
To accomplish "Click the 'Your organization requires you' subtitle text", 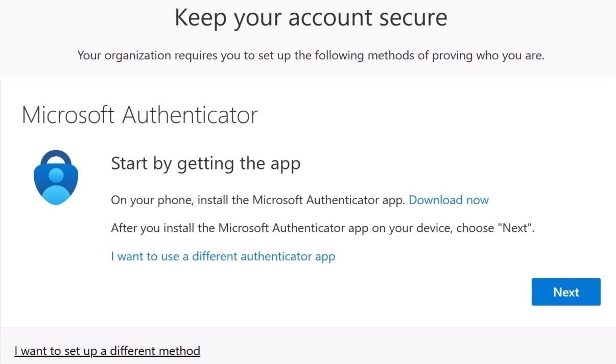I will pos(311,55).
